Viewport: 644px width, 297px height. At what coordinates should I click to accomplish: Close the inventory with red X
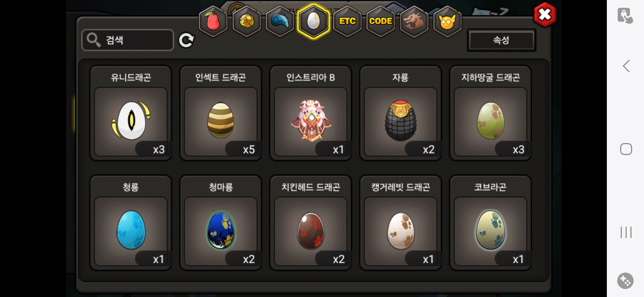point(545,15)
